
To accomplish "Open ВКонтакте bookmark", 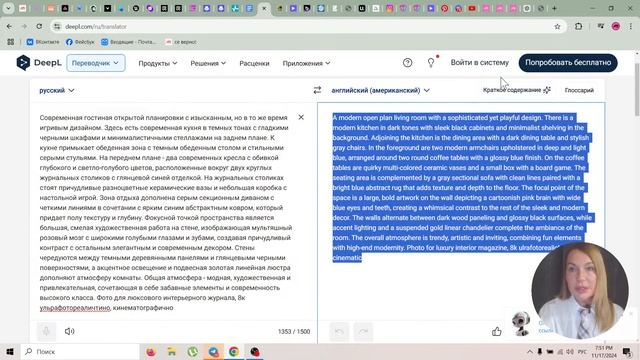I will (43, 42).
